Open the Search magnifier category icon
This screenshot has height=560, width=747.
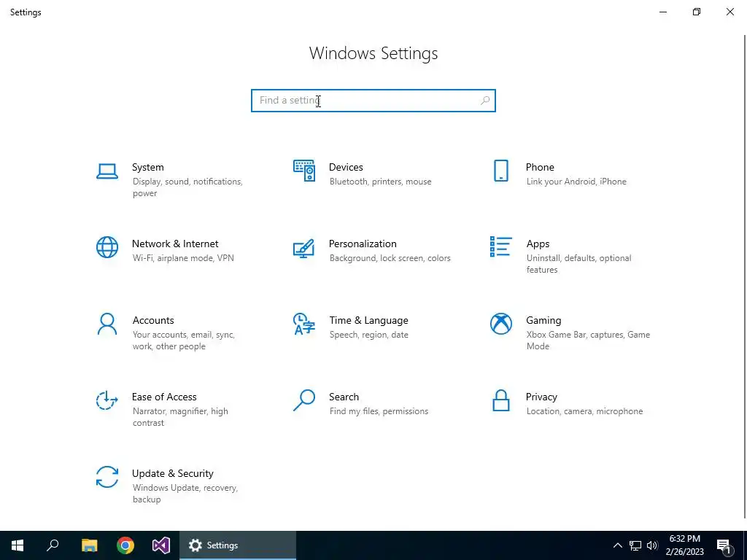(x=304, y=400)
